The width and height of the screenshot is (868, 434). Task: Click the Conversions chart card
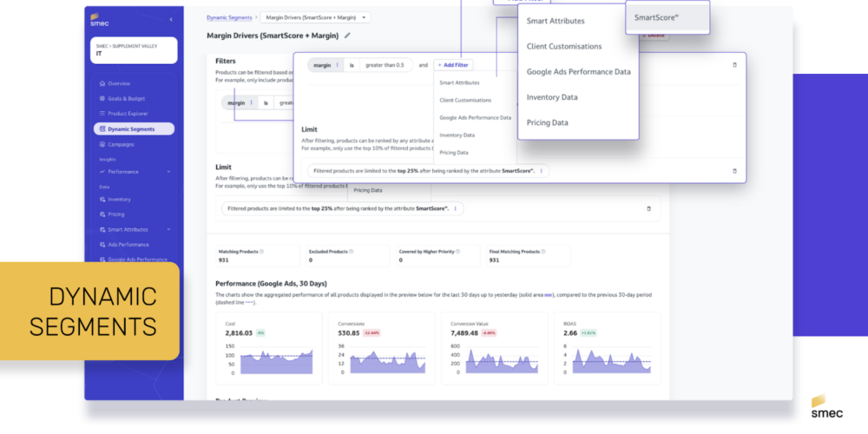point(380,347)
